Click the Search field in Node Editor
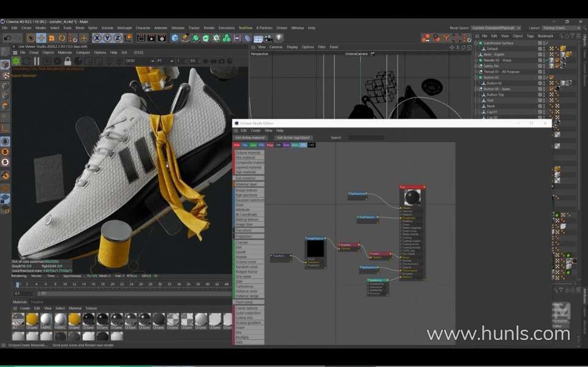 (366, 138)
